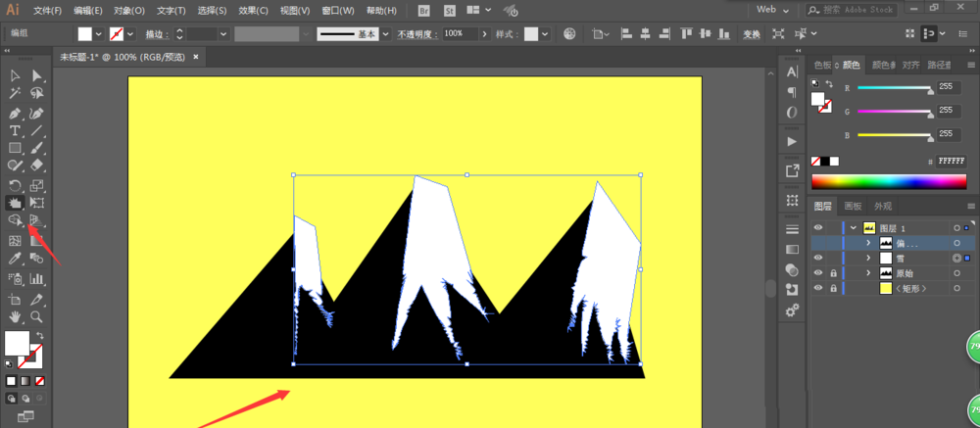980x428 pixels.
Task: Toggle visibility of 雪 sublayer
Action: point(817,258)
